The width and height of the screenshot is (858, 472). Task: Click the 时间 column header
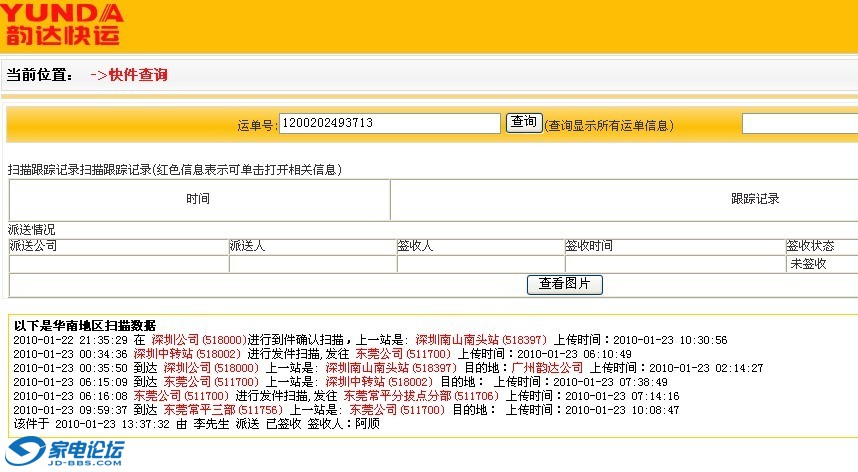[x=198, y=199]
